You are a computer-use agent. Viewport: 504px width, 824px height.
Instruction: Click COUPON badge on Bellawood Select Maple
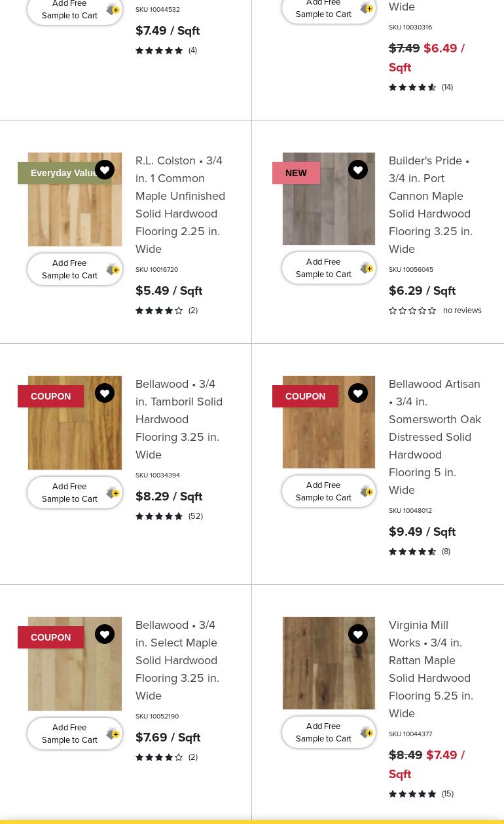tap(50, 637)
